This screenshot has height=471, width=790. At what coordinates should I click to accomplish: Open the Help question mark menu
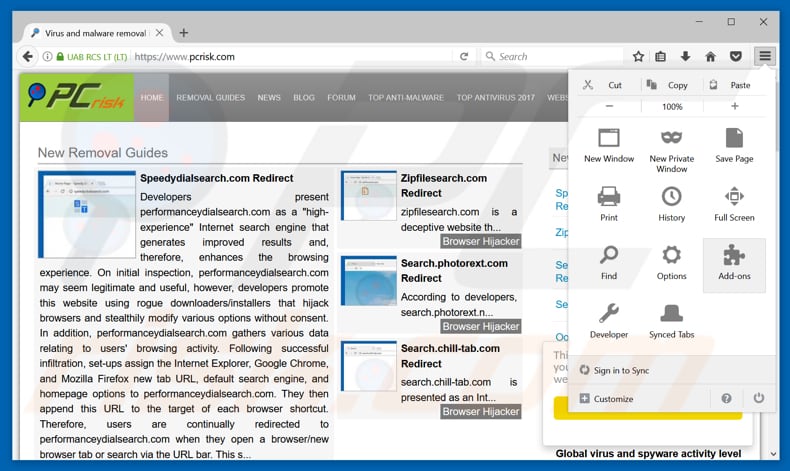click(726, 398)
